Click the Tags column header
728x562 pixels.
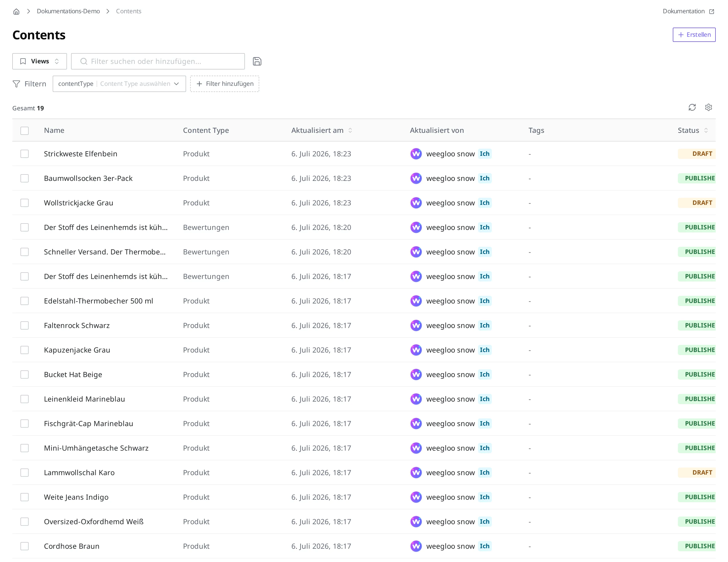(x=536, y=130)
